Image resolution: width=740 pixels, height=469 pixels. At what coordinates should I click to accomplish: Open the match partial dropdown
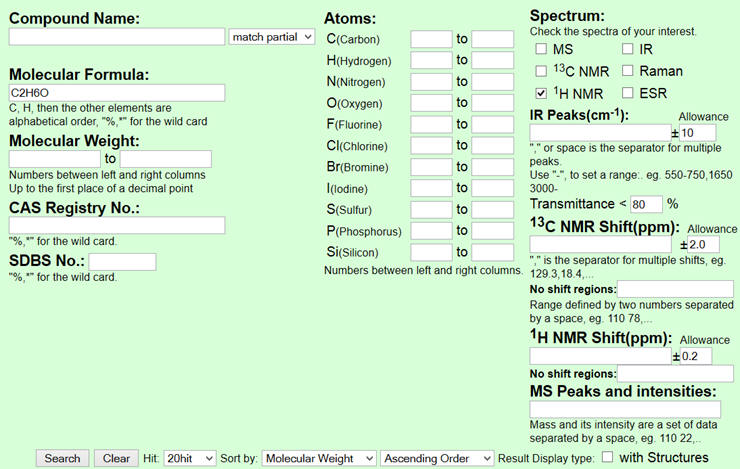(272, 37)
